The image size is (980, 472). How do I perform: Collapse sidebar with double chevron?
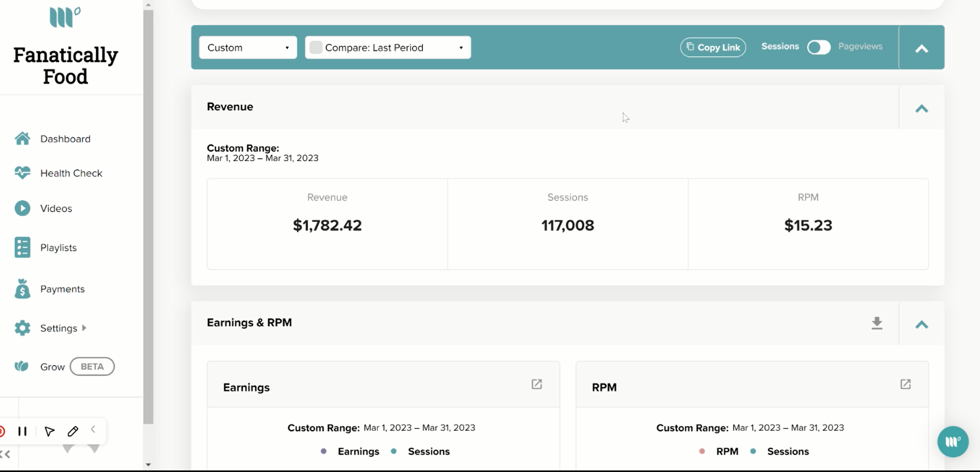point(5,454)
